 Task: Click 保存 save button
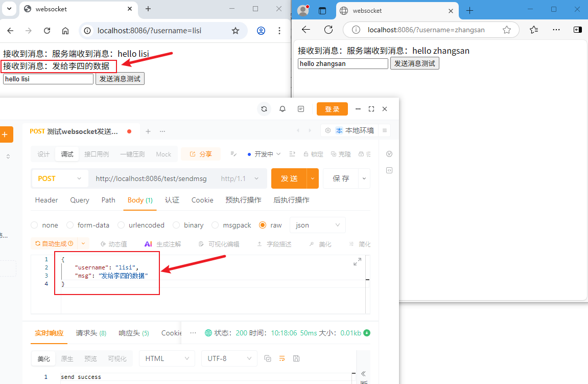click(x=341, y=178)
